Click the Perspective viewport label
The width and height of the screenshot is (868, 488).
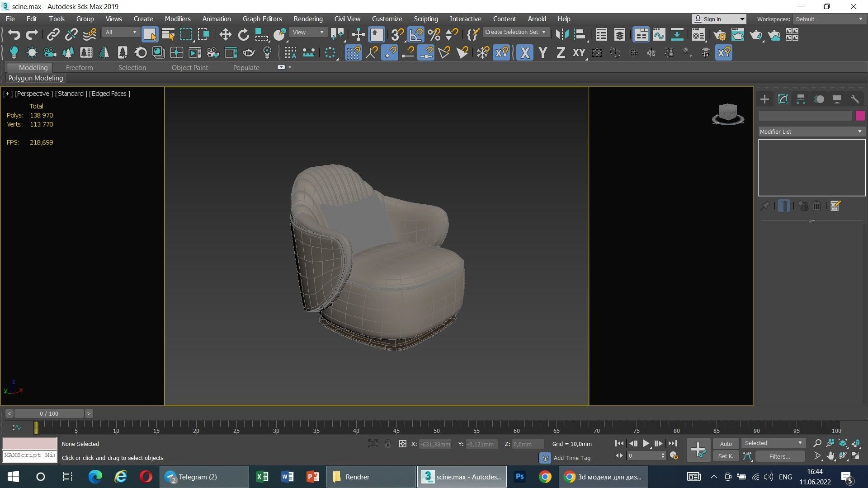pos(33,94)
